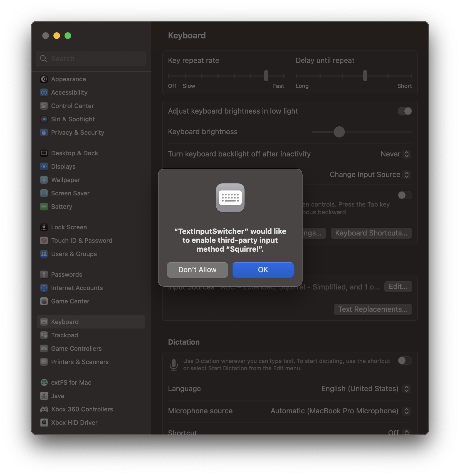Select the Touch ID fingerprint icon

[44, 241]
